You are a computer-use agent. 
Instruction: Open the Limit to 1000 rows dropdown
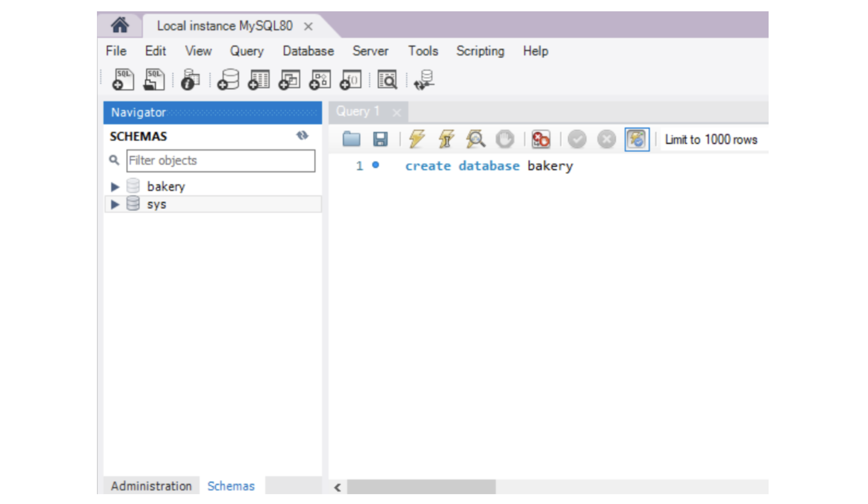pyautogui.click(x=711, y=140)
